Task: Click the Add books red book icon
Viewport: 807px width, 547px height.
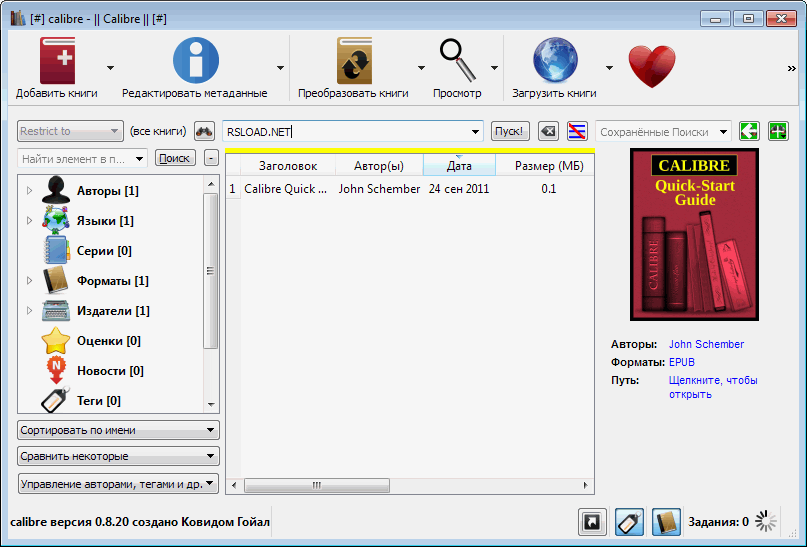Action: click(57, 60)
